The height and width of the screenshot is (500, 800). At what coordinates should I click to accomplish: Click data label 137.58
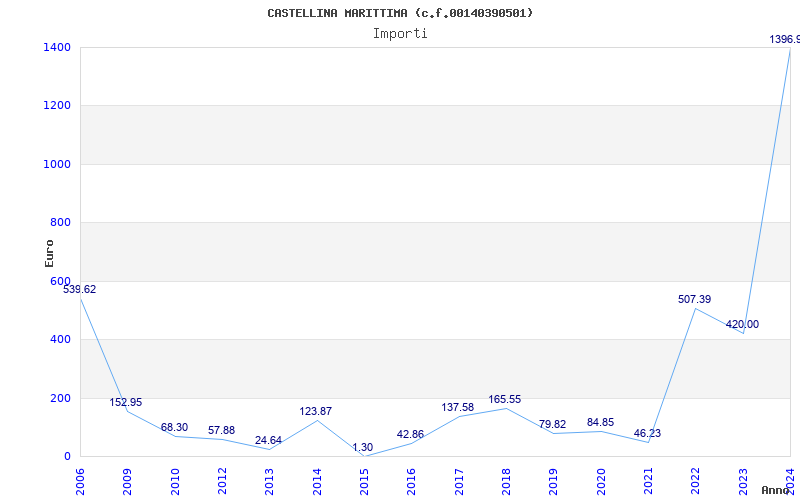point(458,408)
